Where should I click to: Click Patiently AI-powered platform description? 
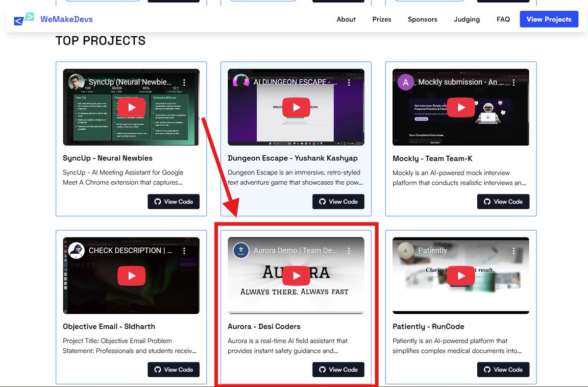457,346
